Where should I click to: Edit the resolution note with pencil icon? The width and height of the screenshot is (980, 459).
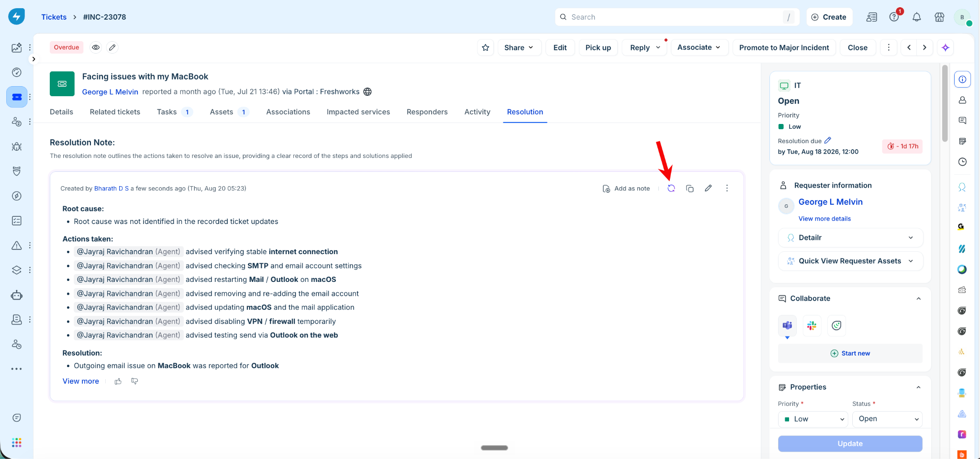(x=708, y=189)
